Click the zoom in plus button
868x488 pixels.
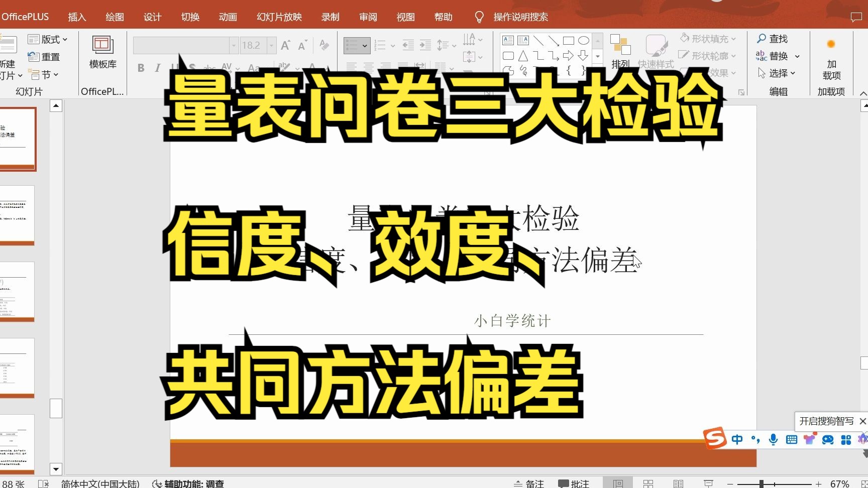tap(819, 484)
